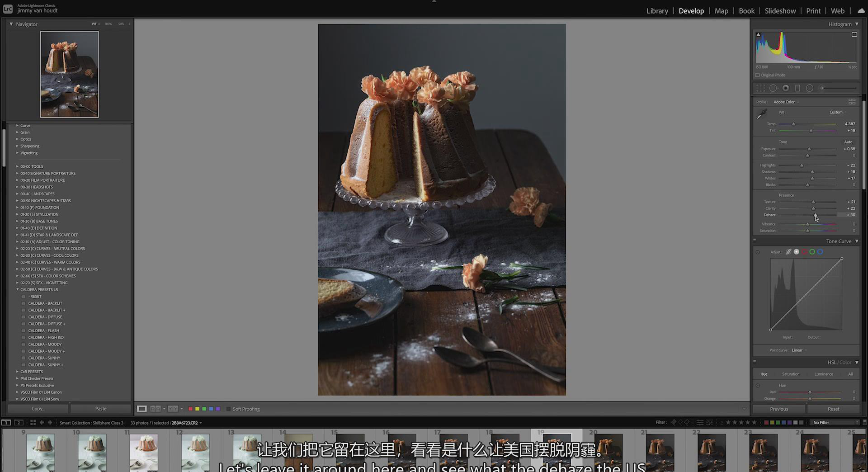The height and width of the screenshot is (472, 868).
Task: Activate Tone Curve targeted adjustment tool
Action: point(758,252)
